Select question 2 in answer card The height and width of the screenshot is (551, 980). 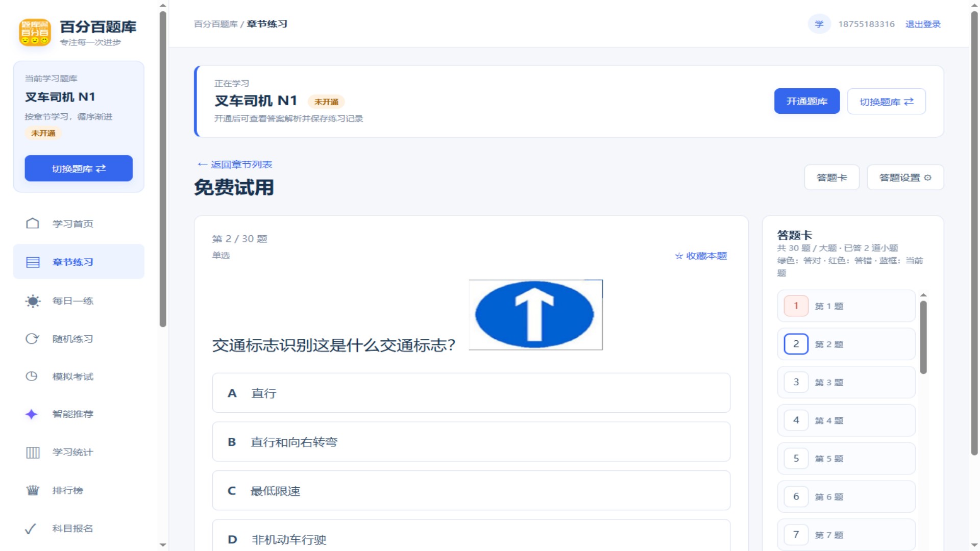[x=846, y=344]
